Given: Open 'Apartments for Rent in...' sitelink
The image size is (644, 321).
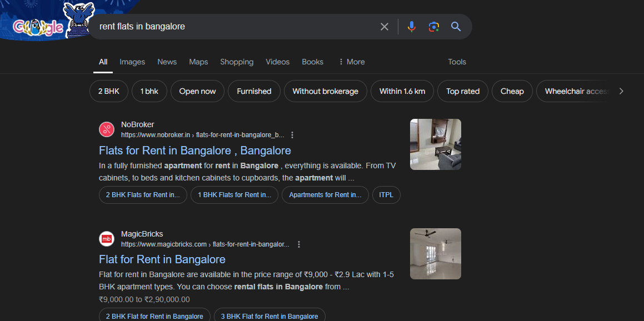Looking at the screenshot, I should click(x=325, y=195).
